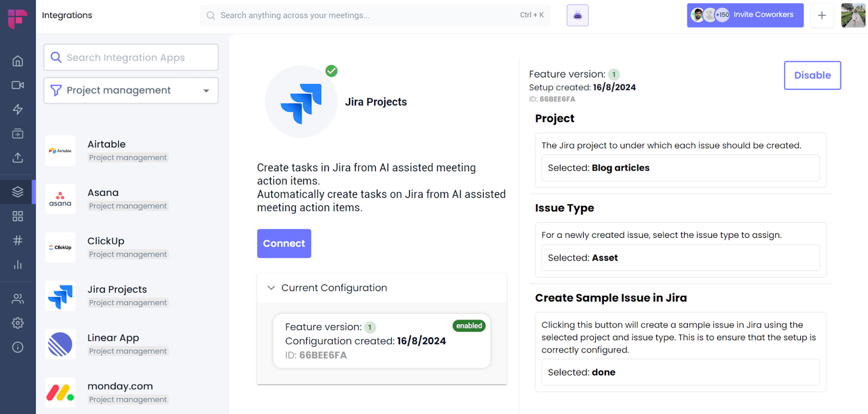Image resolution: width=868 pixels, height=414 pixels.
Task: Open the apps grid sidebar icon
Action: pos(18,216)
